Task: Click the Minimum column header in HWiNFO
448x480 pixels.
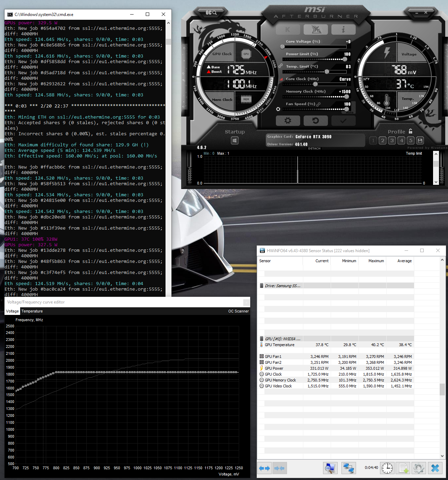Action: point(344,261)
